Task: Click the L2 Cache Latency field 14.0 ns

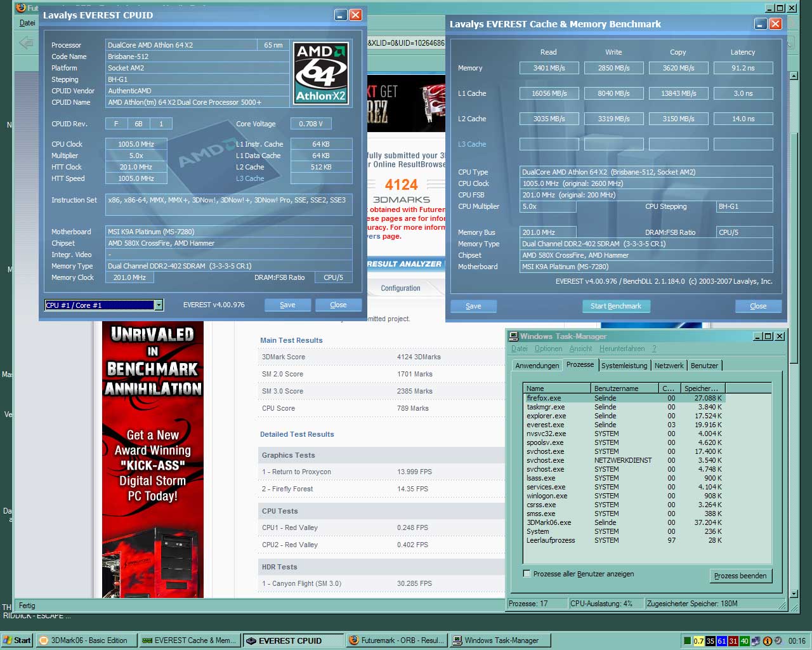Action: [x=743, y=119]
